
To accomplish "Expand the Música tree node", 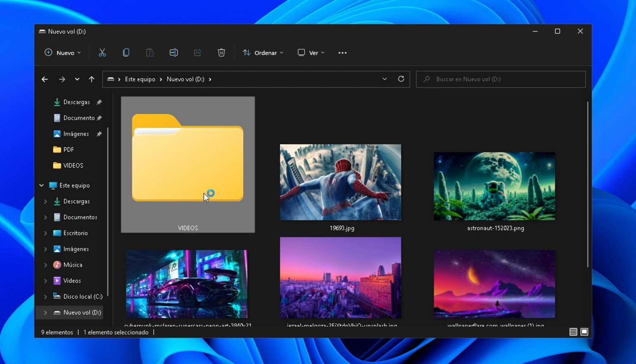I will click(x=46, y=265).
